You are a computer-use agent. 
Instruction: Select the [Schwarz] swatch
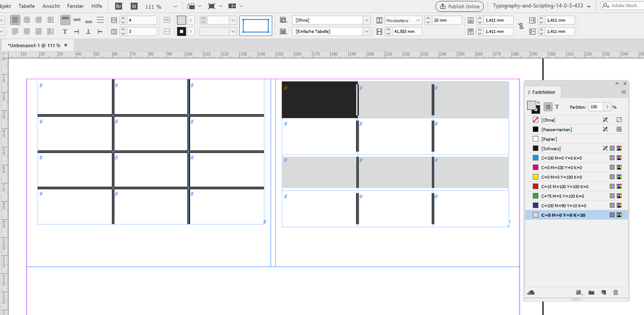coord(576,148)
